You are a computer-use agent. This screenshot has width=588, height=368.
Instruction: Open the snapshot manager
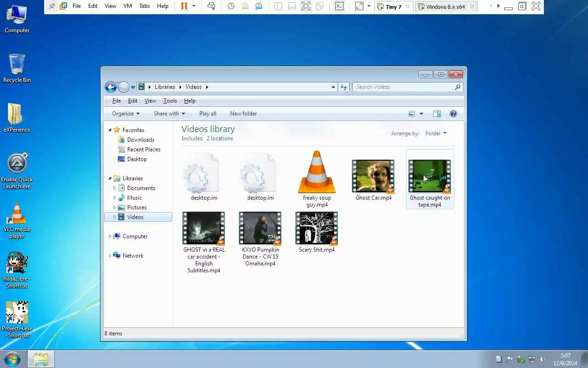pyautogui.click(x=259, y=6)
